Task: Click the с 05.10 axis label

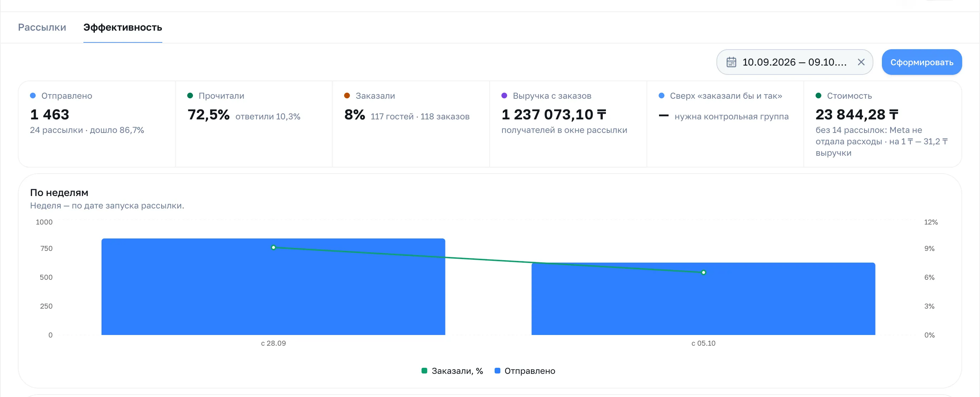Action: [703, 343]
